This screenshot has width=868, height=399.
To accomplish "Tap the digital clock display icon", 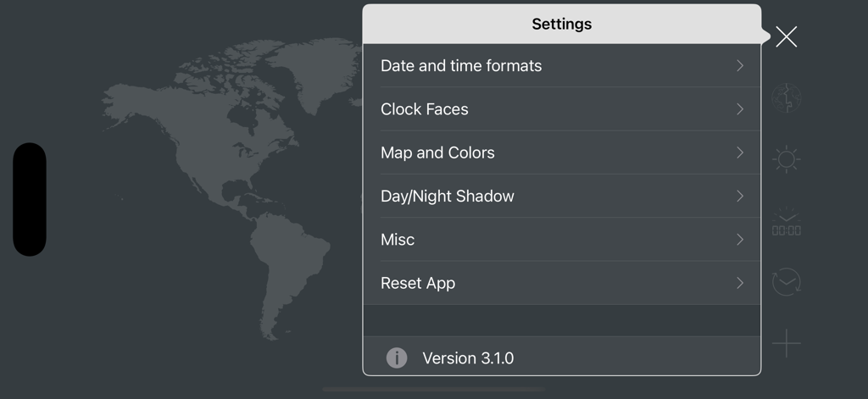I will click(x=787, y=224).
